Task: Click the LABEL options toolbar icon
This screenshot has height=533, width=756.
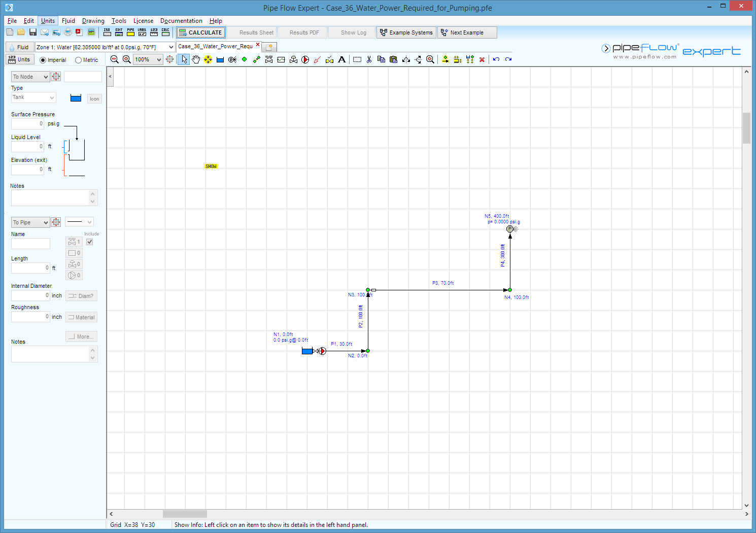Action: [142, 32]
